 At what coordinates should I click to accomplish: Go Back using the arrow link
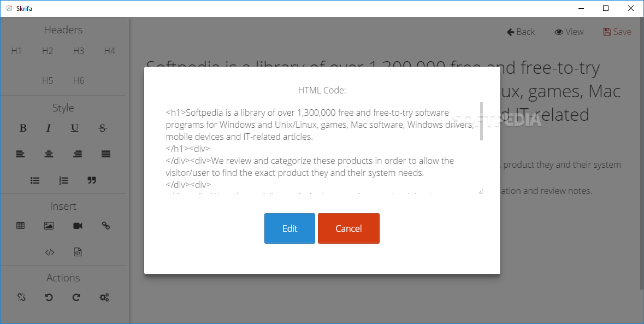[521, 32]
